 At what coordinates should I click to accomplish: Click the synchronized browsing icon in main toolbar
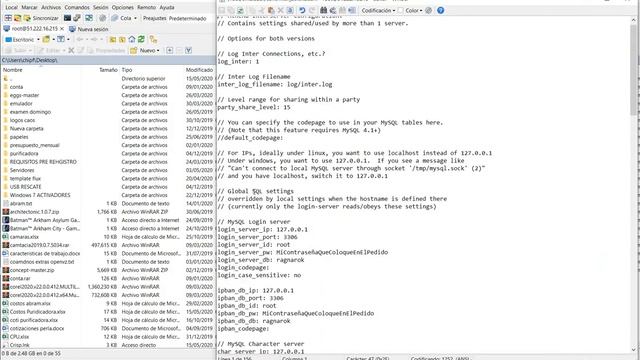(x=89, y=18)
